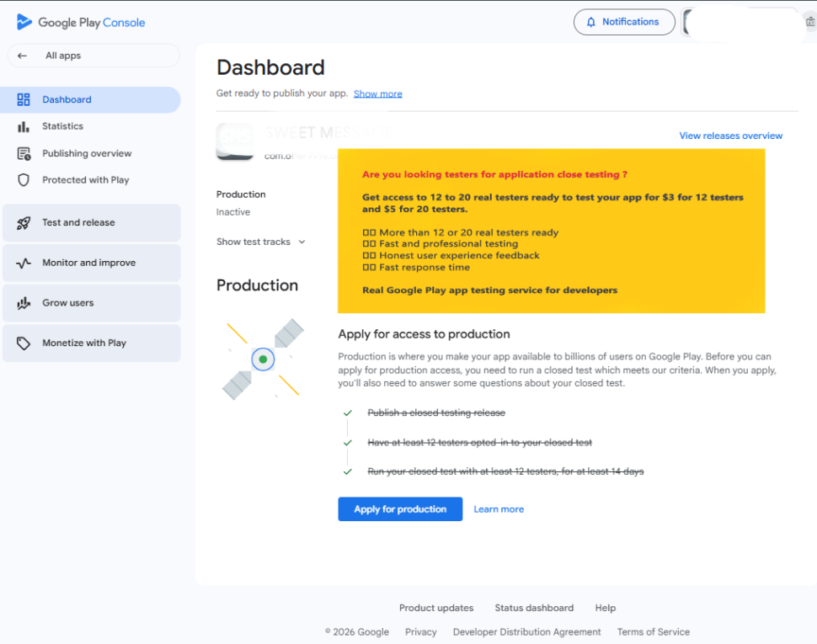Screen dimensions: 817x644
Task: Click the Grow users chart icon
Action: (24, 303)
